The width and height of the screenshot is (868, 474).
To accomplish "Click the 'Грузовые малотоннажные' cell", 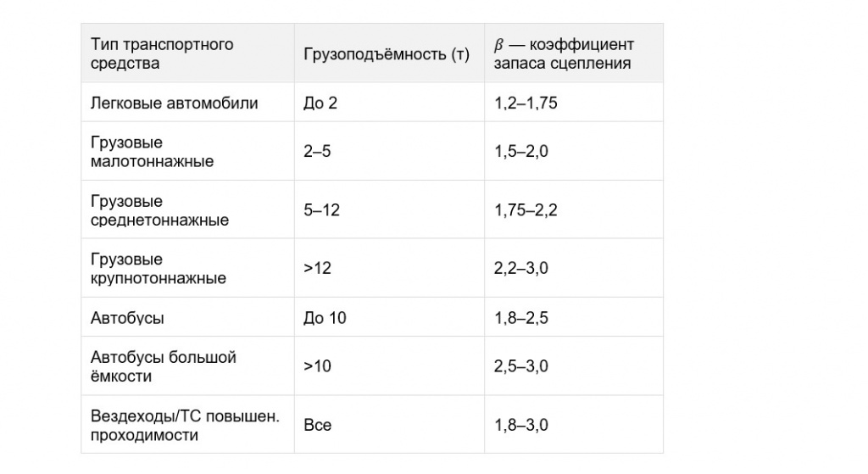I will 187,151.
